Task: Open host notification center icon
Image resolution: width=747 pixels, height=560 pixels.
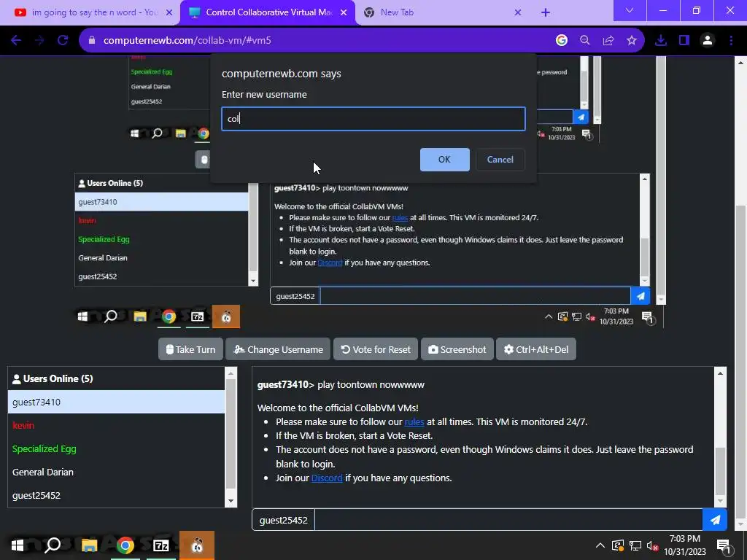Action: tap(724, 546)
